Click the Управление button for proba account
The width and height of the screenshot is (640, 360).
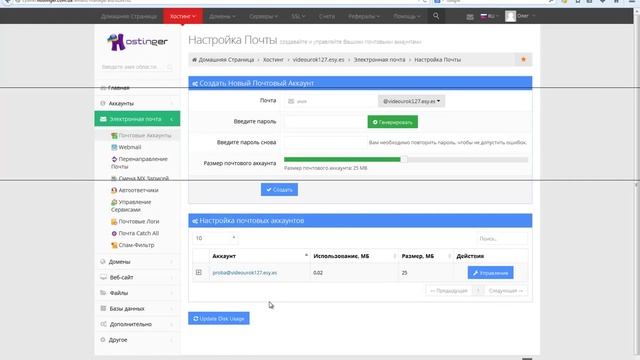(490, 273)
